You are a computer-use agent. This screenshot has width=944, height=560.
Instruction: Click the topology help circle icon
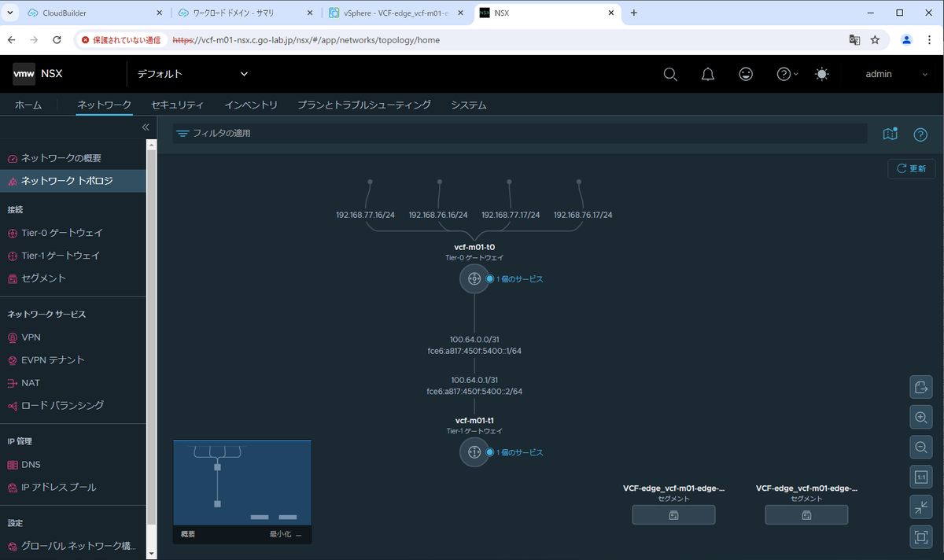point(920,134)
